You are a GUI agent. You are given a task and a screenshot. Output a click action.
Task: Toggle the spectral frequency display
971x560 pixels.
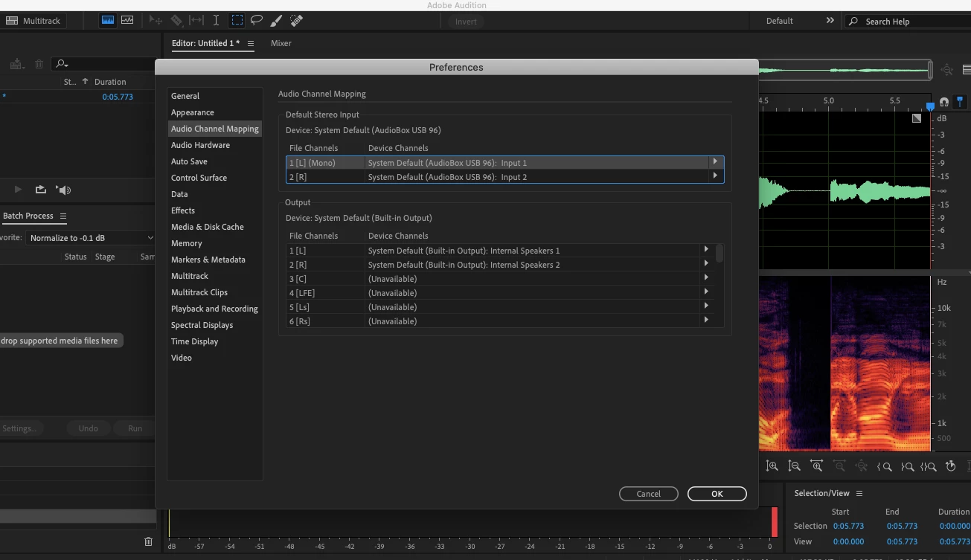108,21
